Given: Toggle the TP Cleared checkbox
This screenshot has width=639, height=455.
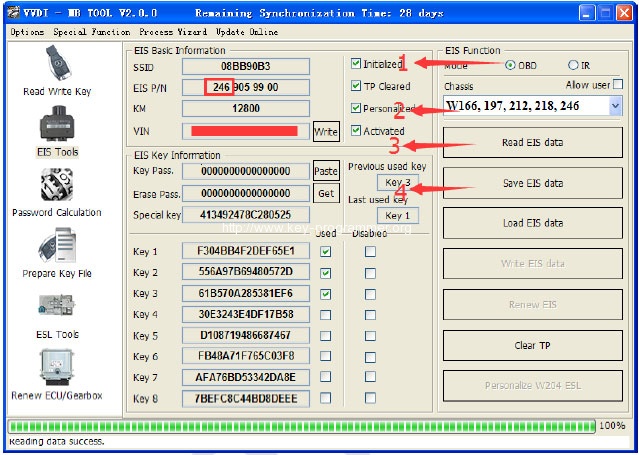Looking at the screenshot, I should tap(356, 86).
